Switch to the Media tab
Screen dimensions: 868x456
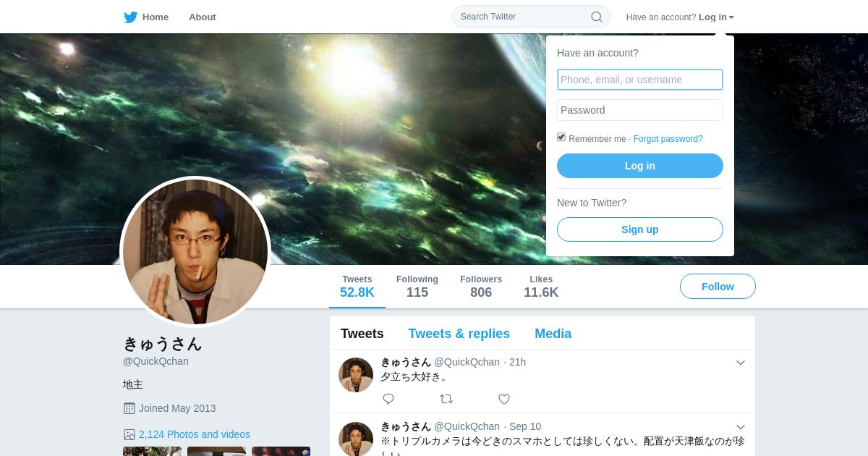553,334
